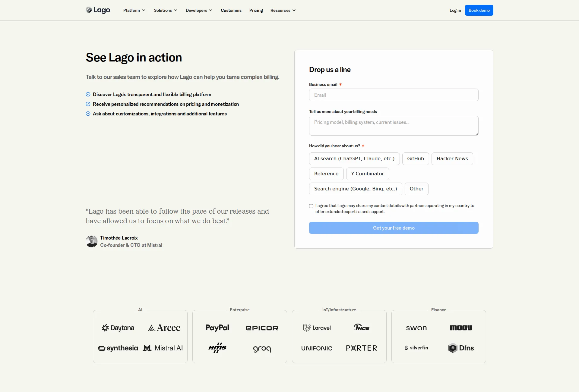
Task: Click the Mistral AI logo
Action: pos(163,348)
